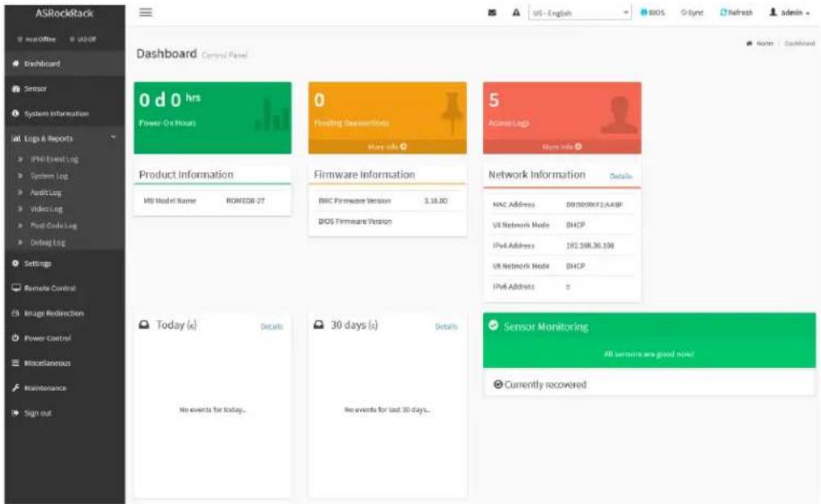Open the US - English language dropdown
This screenshot has width=821, height=504.
coord(580,13)
